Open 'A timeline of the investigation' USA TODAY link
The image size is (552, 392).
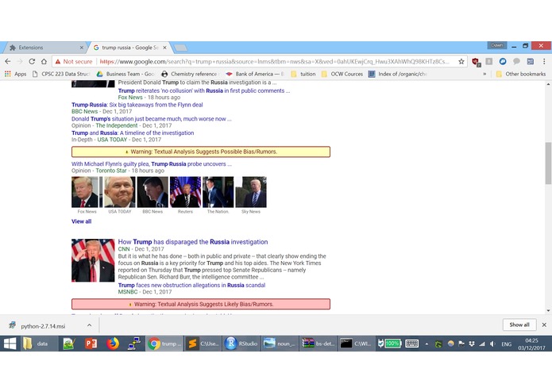pos(133,133)
